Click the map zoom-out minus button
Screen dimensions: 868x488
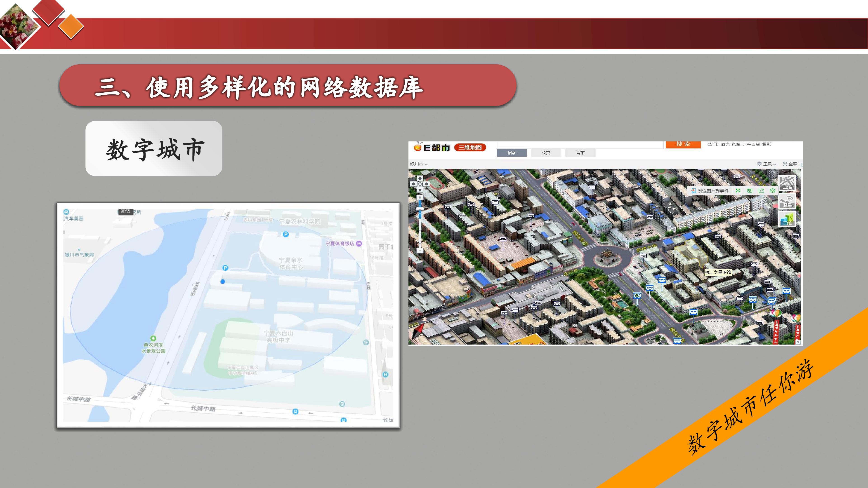[x=420, y=251]
